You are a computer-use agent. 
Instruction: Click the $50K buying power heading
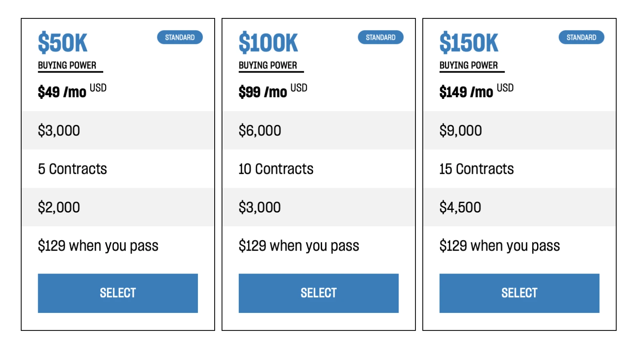(x=63, y=43)
